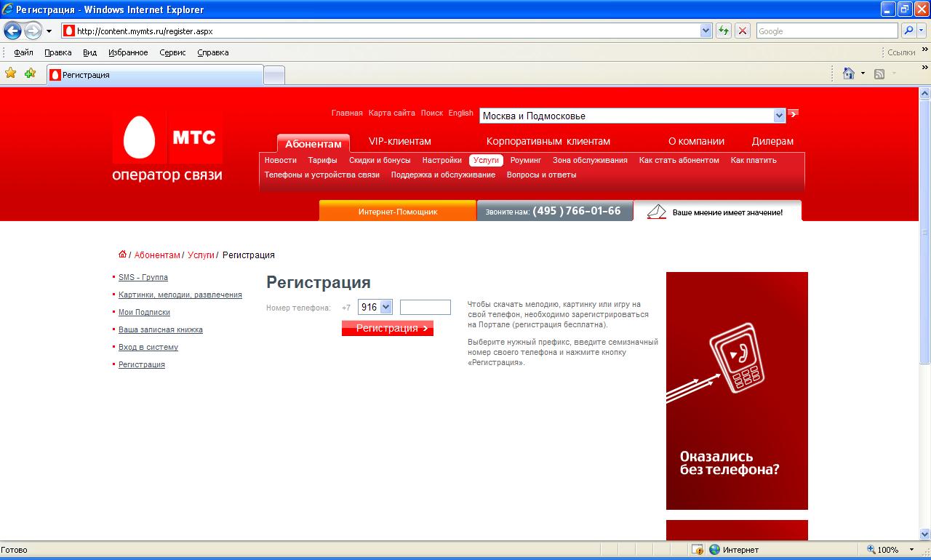931x560 pixels.
Task: Click the red Регистрация submit button
Action: pyautogui.click(x=388, y=328)
